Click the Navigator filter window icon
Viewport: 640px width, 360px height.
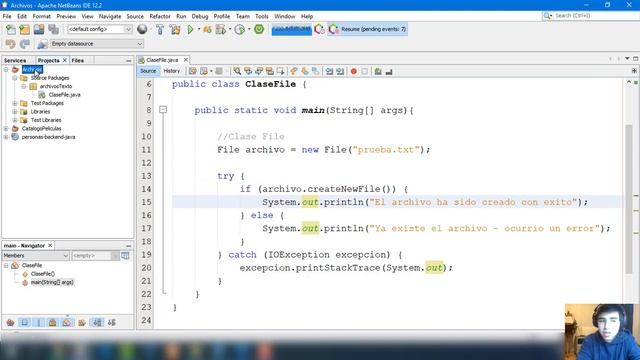tap(125, 256)
